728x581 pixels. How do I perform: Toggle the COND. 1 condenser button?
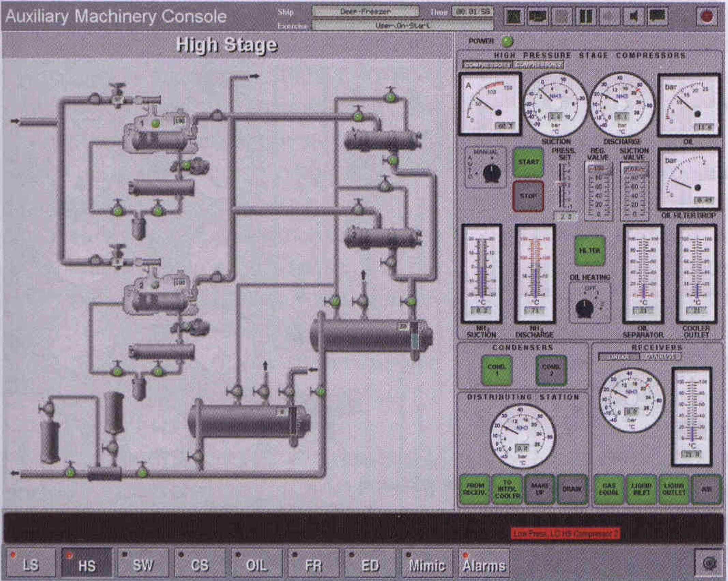click(496, 370)
